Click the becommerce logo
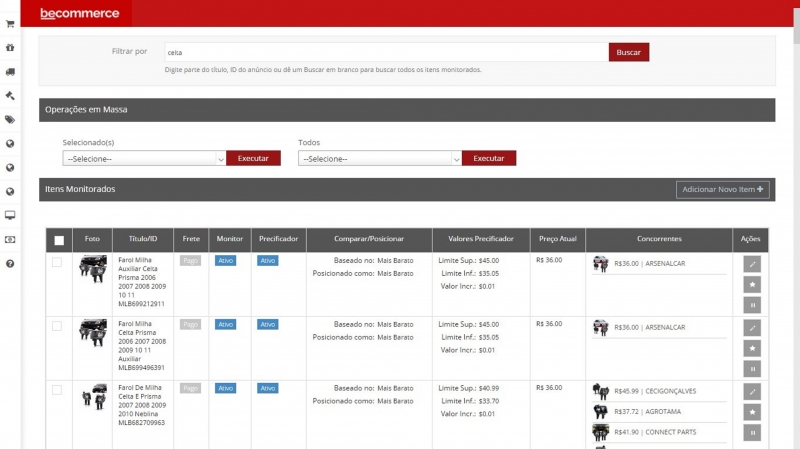This screenshot has height=449, width=800. click(x=79, y=14)
